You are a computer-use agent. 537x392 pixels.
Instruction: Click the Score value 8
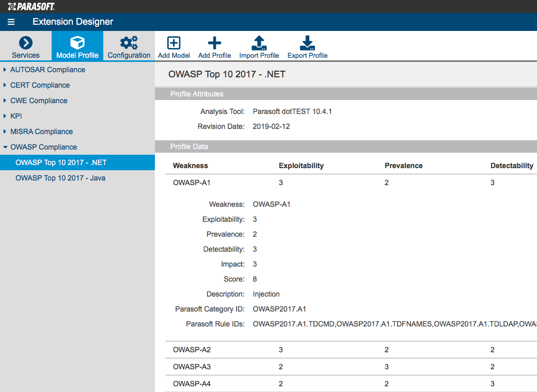coord(255,279)
